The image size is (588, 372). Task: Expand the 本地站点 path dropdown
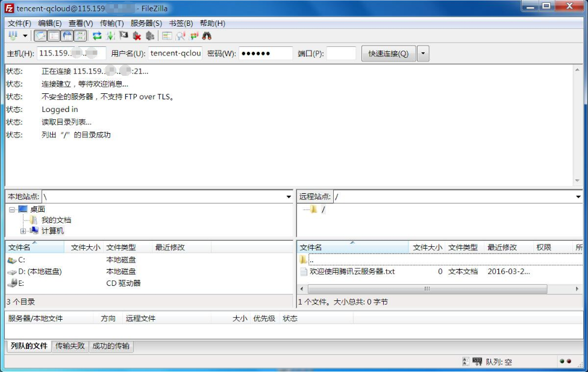(289, 197)
